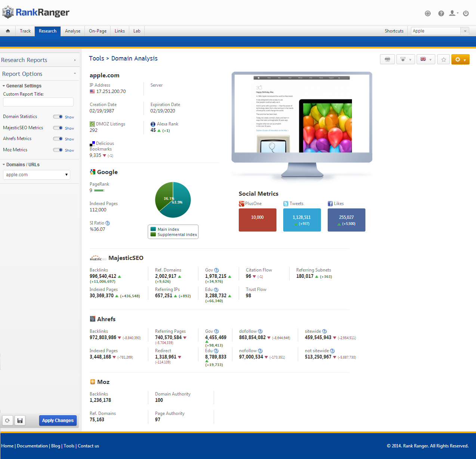476x459 pixels.
Task: Open the Blog footer link
Action: [56, 446]
